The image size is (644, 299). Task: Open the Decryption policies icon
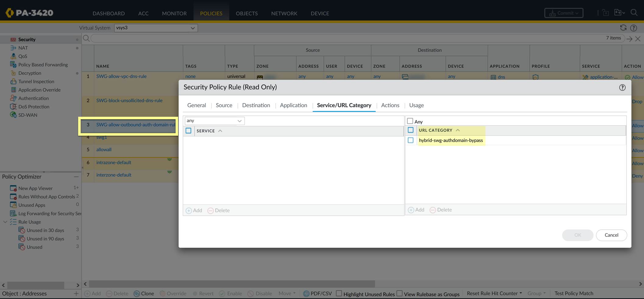click(13, 73)
